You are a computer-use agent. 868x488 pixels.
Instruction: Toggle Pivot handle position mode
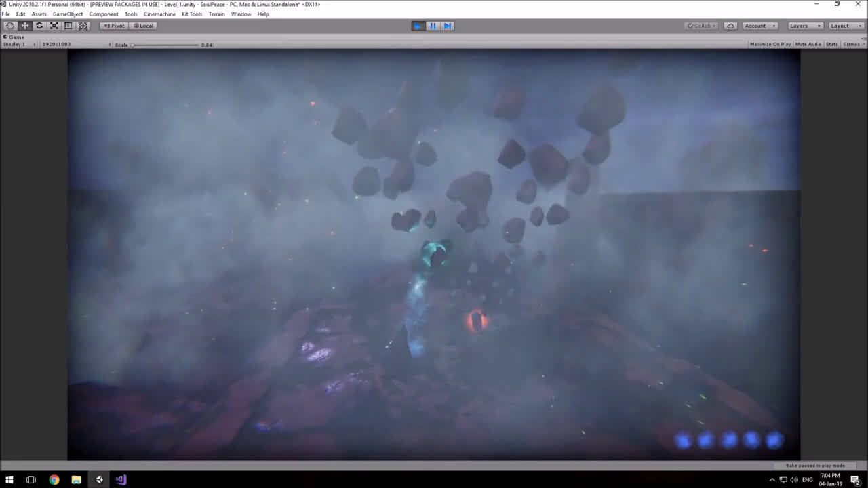(113, 25)
